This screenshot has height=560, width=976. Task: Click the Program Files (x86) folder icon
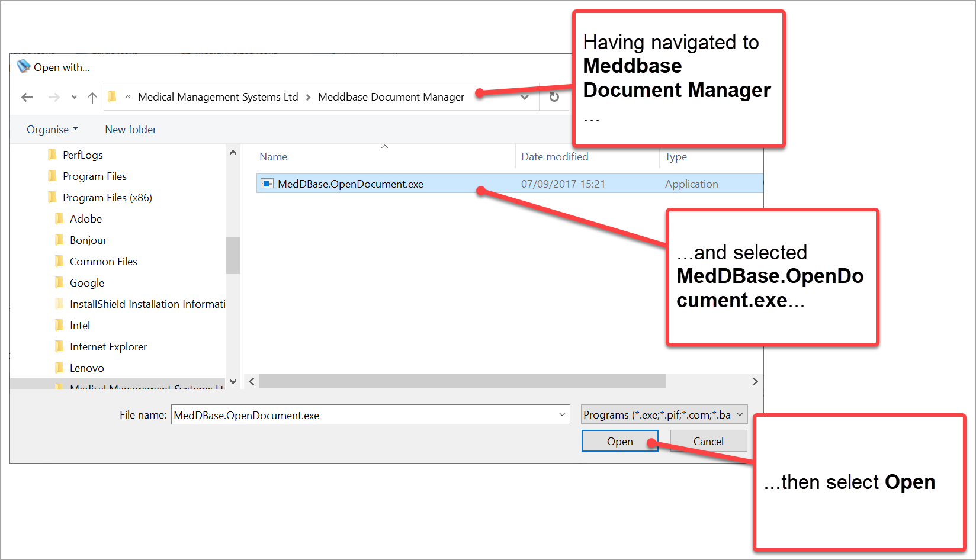pyautogui.click(x=52, y=197)
